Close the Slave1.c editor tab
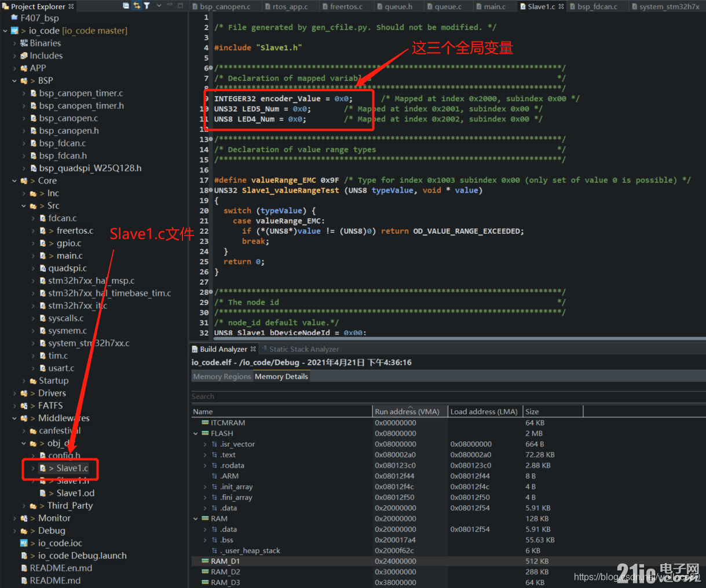The width and height of the screenshot is (706, 588). click(561, 6)
